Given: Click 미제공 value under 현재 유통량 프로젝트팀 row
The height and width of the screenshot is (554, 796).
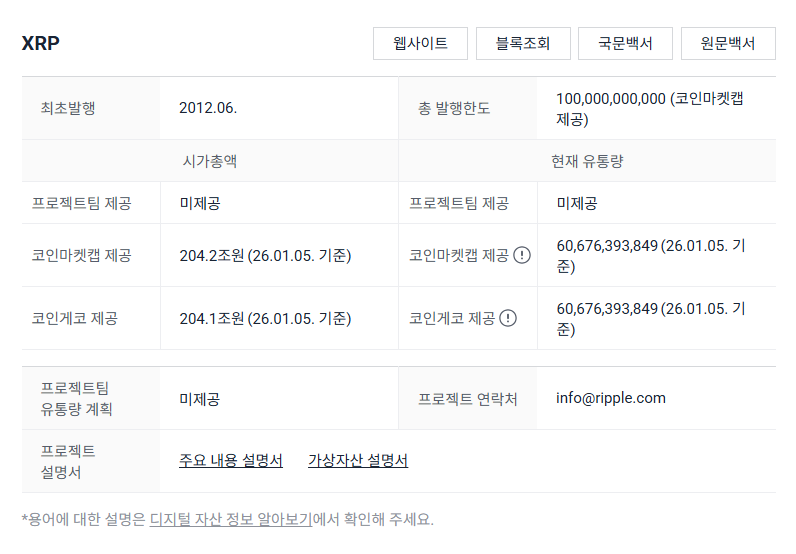Looking at the screenshot, I should 577,204.
